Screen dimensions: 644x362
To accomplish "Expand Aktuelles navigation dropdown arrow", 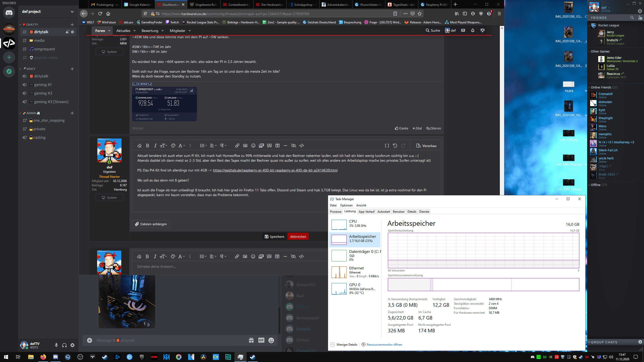I will [x=134, y=31].
